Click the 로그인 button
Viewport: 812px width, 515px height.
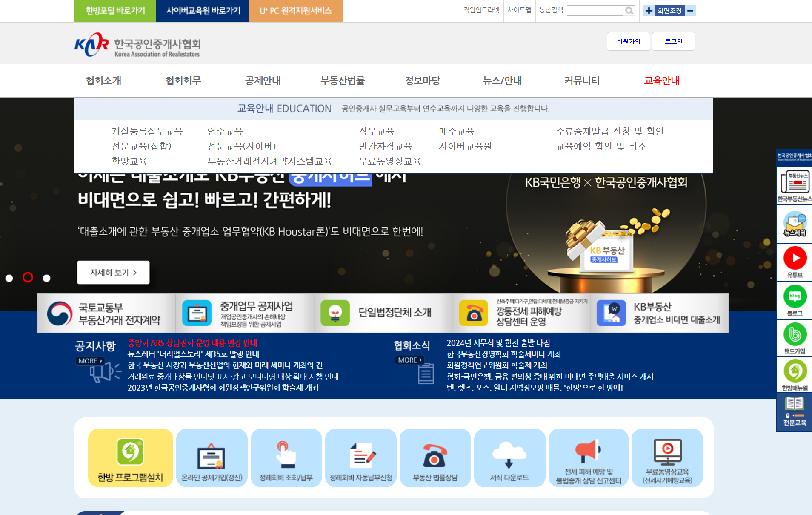(673, 41)
